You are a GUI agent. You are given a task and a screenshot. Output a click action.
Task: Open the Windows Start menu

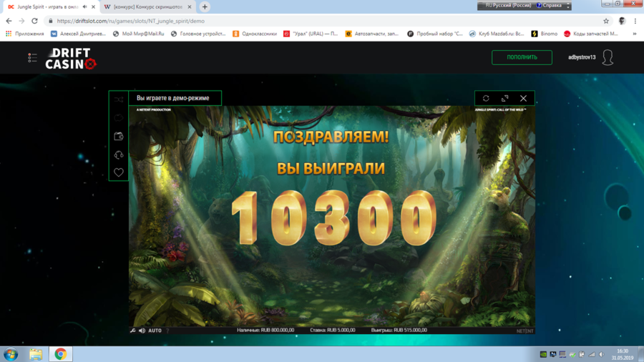pyautogui.click(x=11, y=354)
